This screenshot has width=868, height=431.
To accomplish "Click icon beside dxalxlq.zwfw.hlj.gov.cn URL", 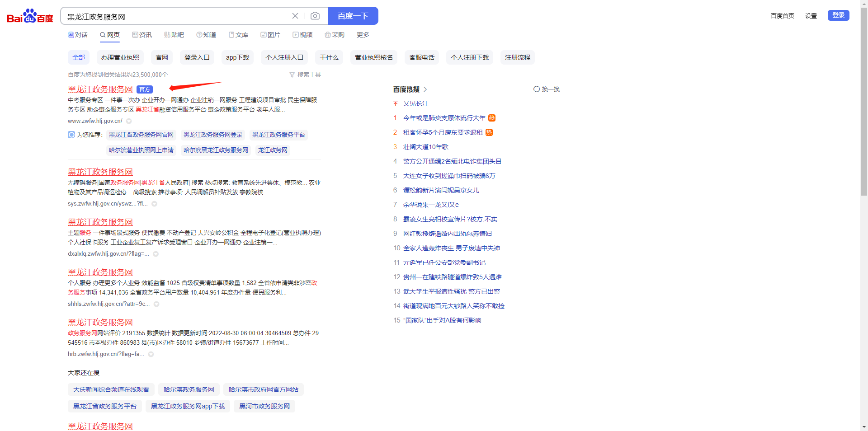I will pyautogui.click(x=156, y=254).
